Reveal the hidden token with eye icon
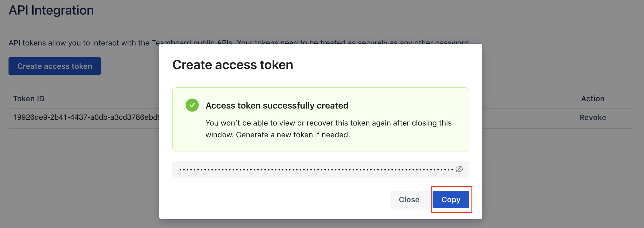Screen dimensions: 644x228 point(459,169)
